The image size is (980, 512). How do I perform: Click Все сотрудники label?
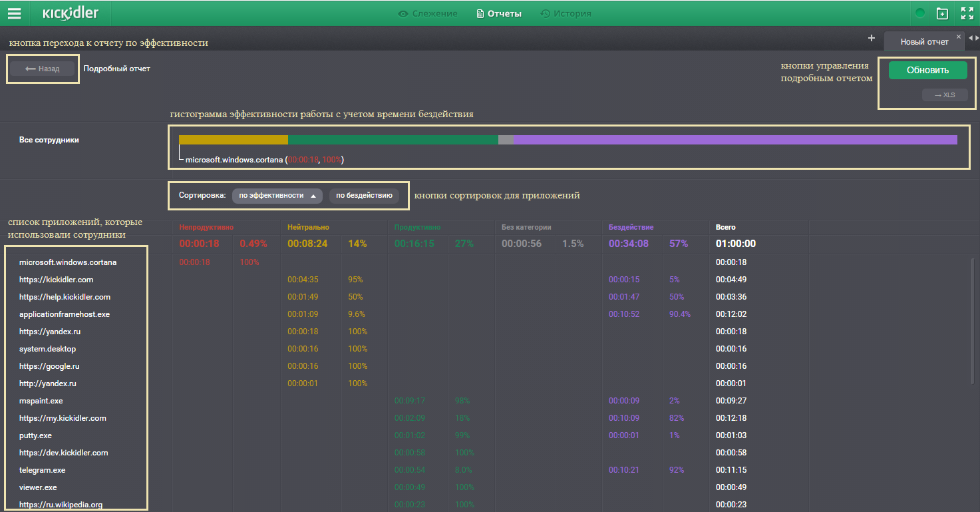click(49, 140)
